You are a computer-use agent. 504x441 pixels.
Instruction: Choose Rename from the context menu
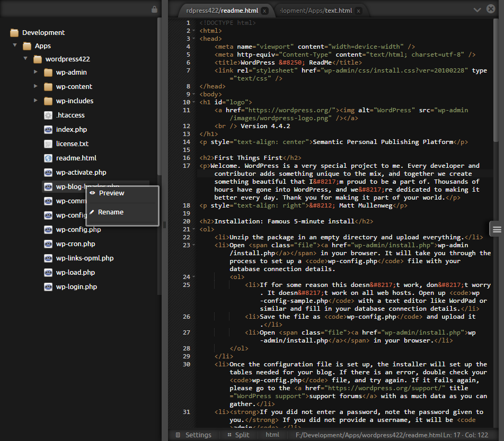[x=110, y=212]
